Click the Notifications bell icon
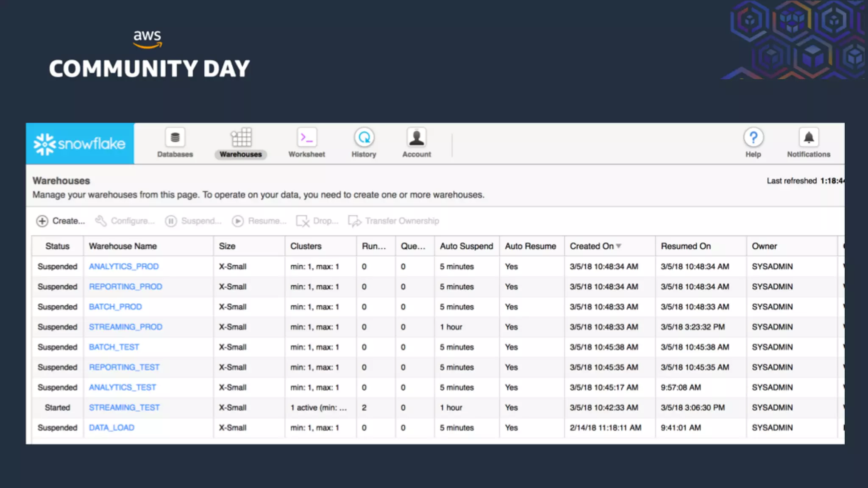Viewport: 868px width, 488px height. click(x=809, y=138)
